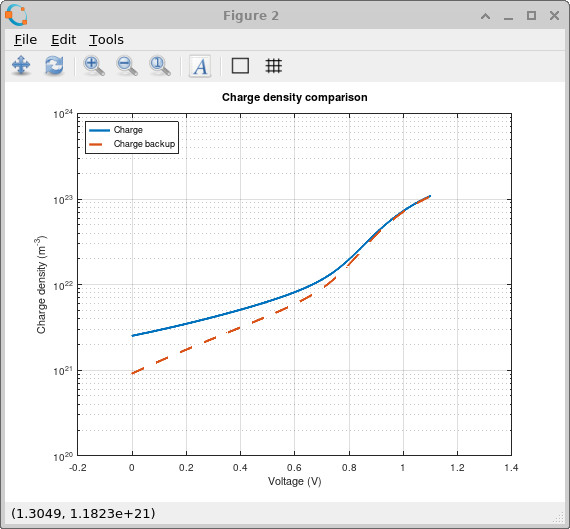Click the 'Charge density' y-axis label

pos(42,285)
